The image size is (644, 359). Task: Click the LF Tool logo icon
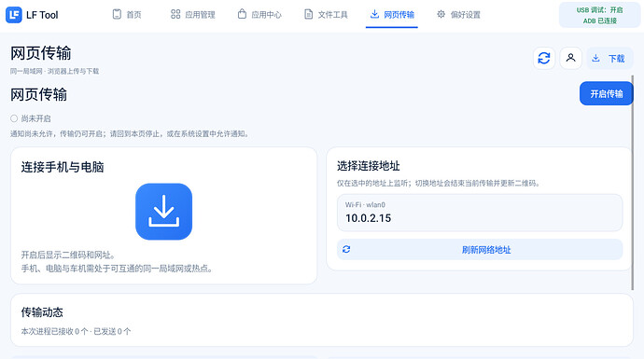14,15
